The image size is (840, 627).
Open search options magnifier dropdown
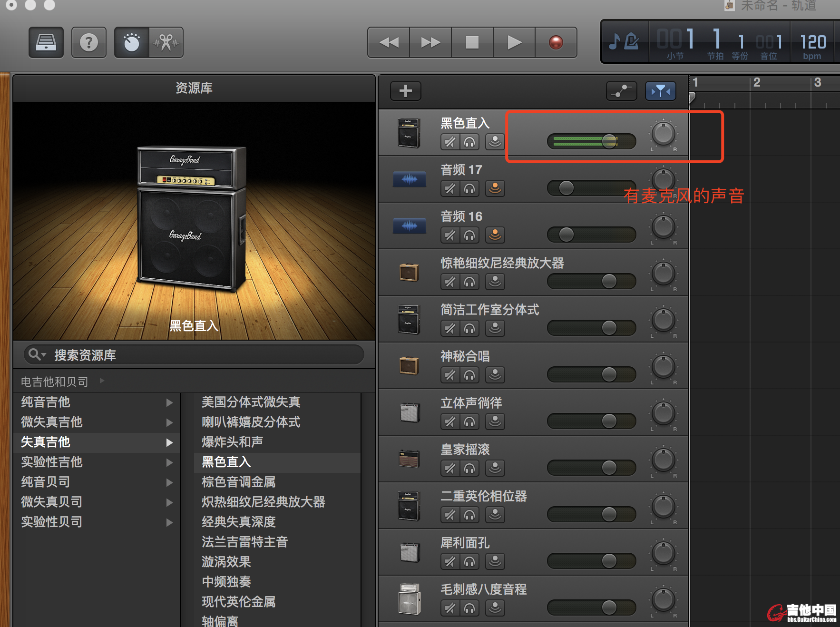click(37, 354)
